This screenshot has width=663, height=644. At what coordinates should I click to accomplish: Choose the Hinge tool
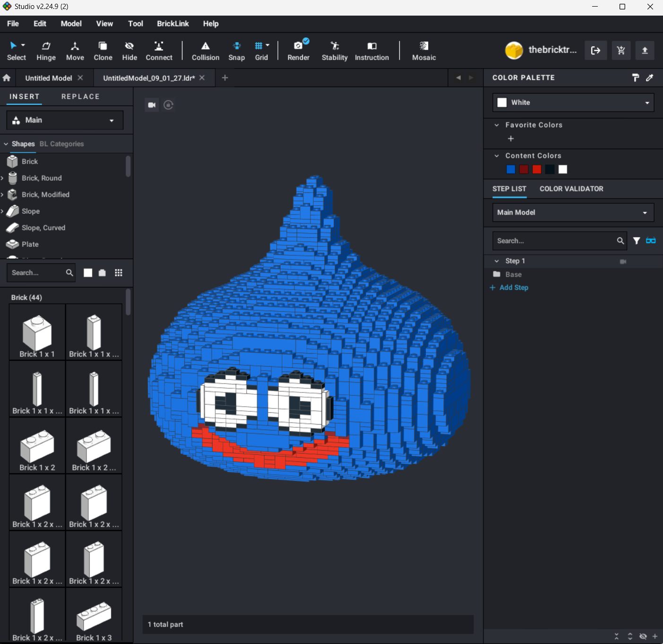pyautogui.click(x=46, y=51)
